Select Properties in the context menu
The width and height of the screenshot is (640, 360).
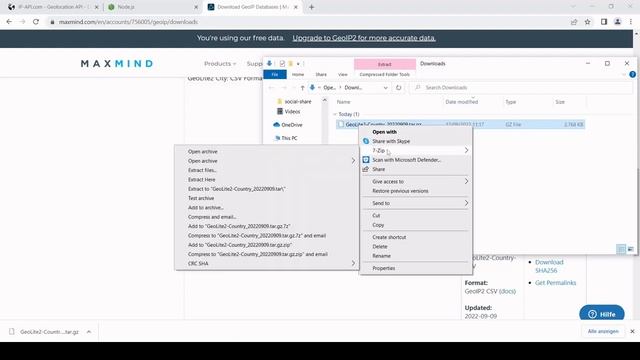click(x=384, y=268)
